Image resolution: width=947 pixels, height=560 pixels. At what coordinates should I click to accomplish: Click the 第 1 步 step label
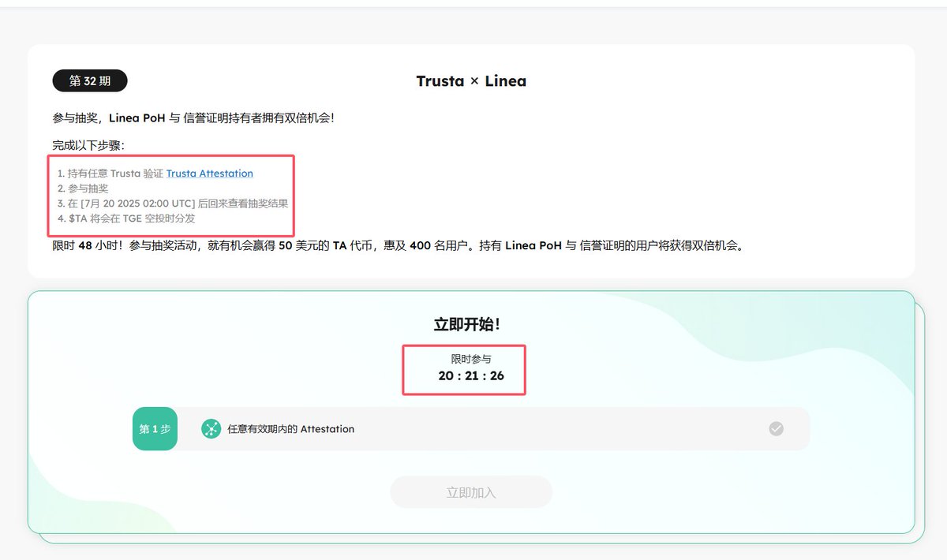click(155, 429)
